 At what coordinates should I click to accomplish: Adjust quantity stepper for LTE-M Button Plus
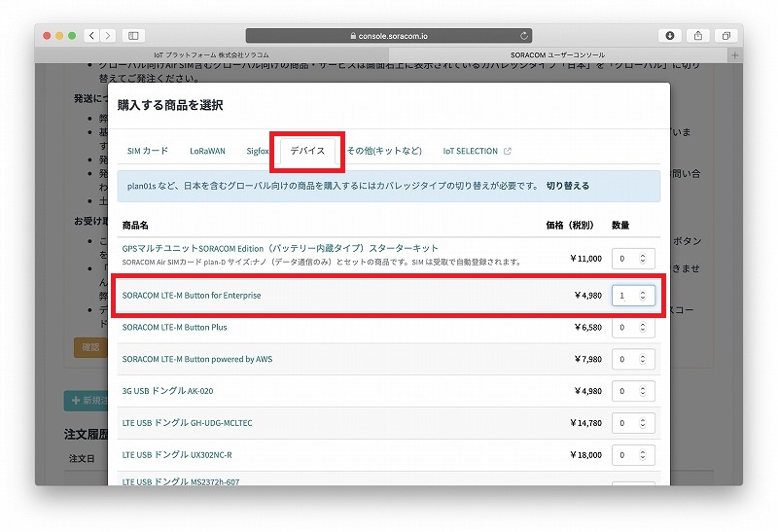[643, 328]
